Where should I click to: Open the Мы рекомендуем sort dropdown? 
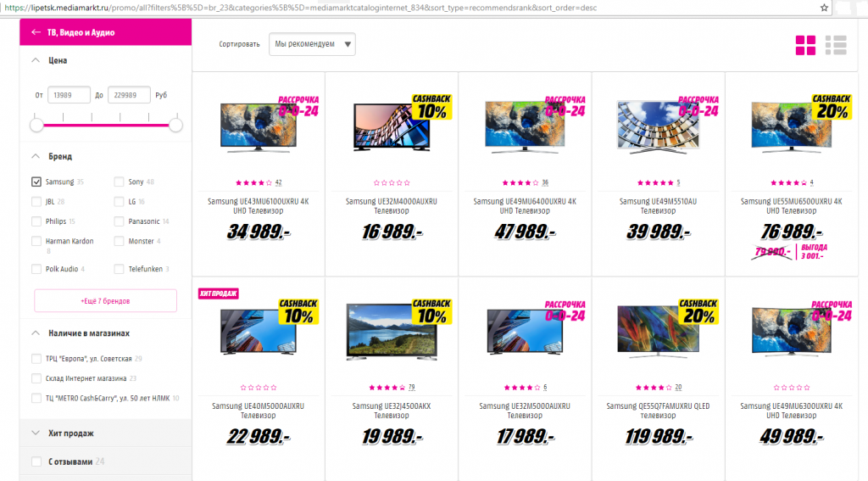312,44
